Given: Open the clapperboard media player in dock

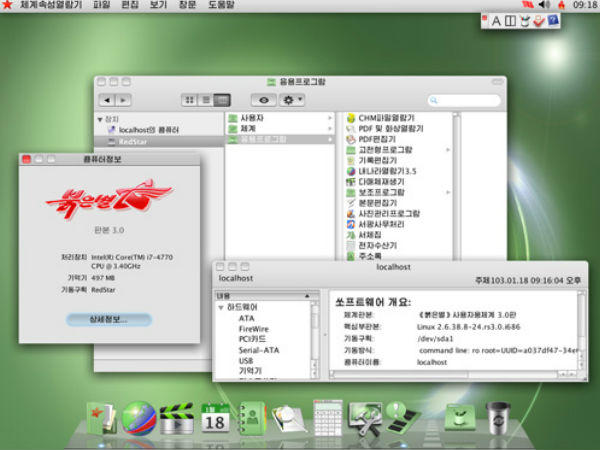Looking at the screenshot, I should [176, 417].
